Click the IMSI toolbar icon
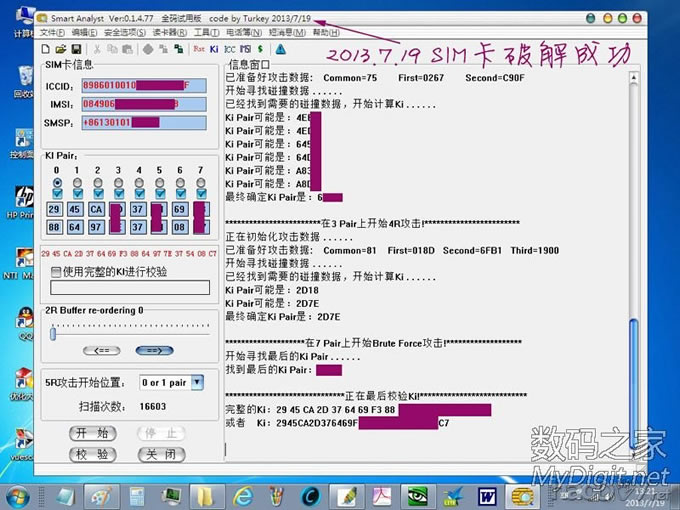This screenshot has height=510, width=680. point(245,48)
